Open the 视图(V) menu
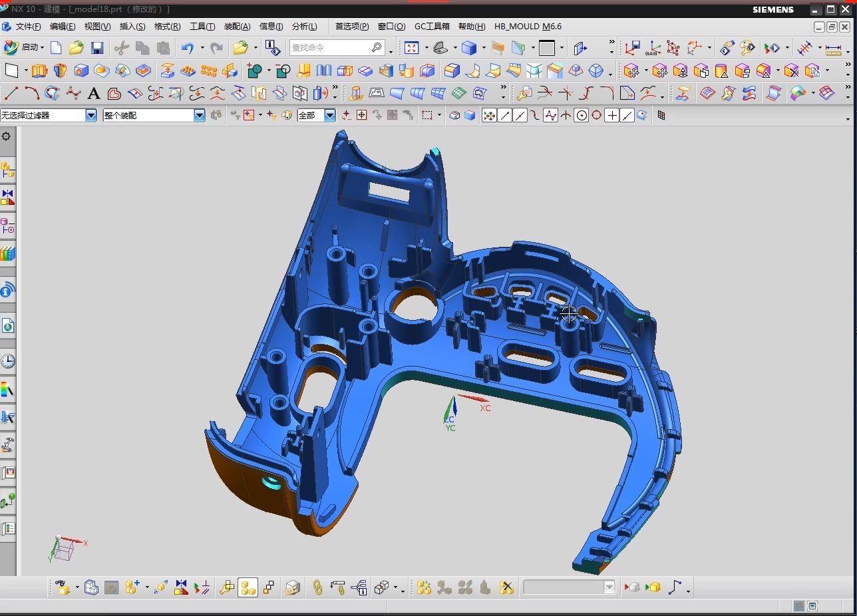This screenshot has width=857, height=616. point(97,27)
